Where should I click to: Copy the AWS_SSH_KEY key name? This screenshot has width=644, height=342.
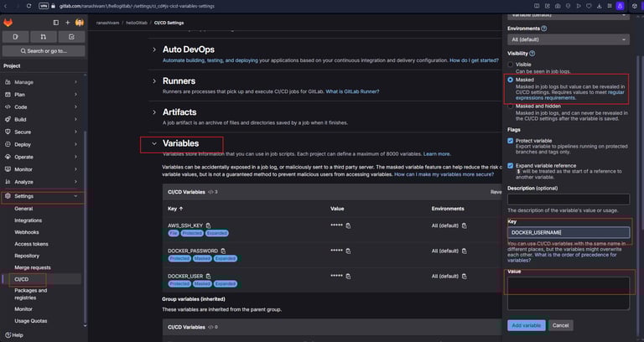[208, 225]
